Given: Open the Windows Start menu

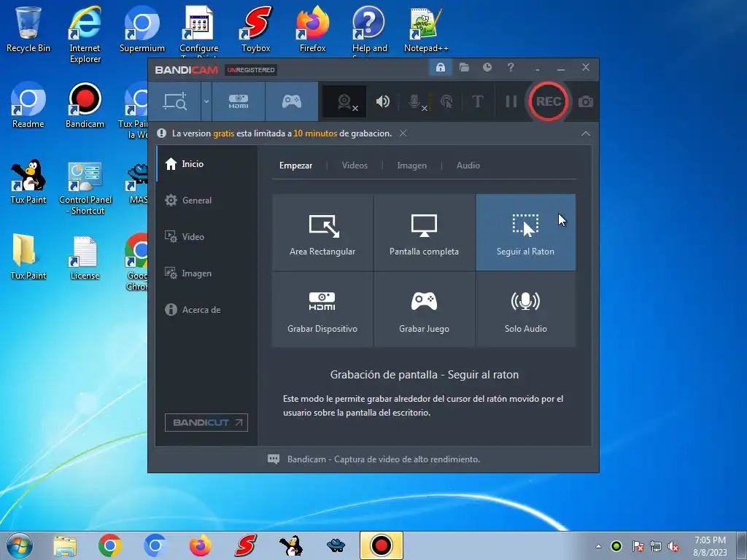Looking at the screenshot, I should point(19,545).
